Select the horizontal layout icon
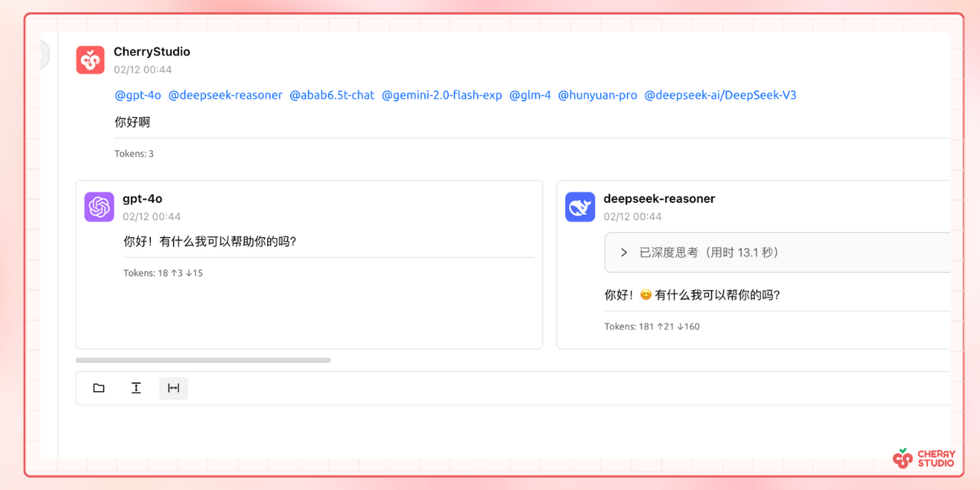Image resolution: width=980 pixels, height=490 pixels. tap(174, 388)
